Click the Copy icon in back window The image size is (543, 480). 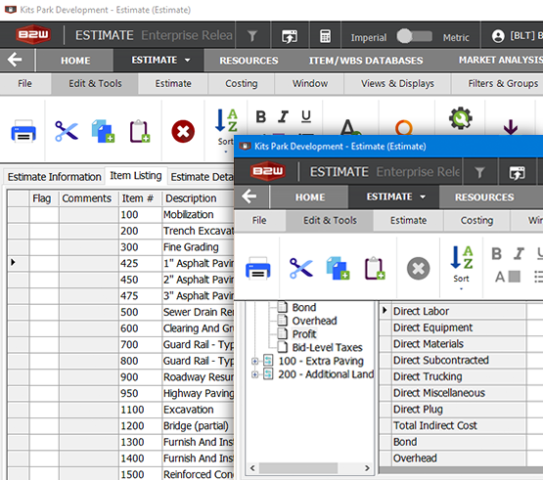(103, 131)
